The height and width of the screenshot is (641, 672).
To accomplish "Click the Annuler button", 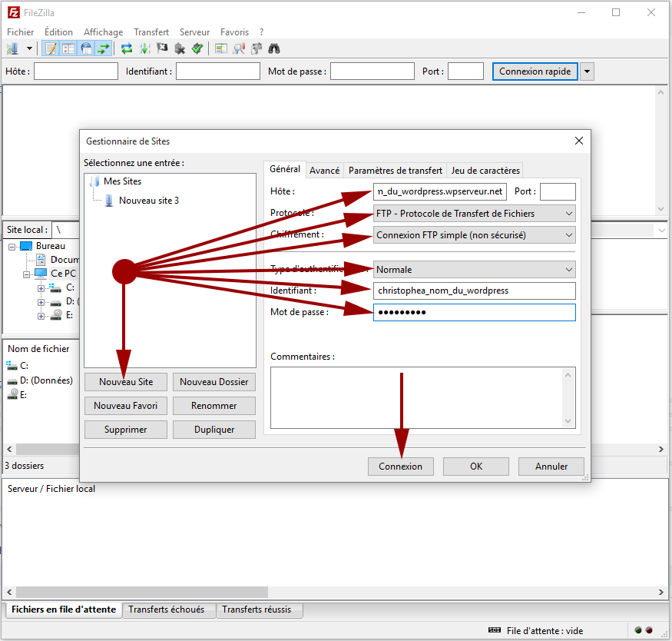I will (551, 467).
